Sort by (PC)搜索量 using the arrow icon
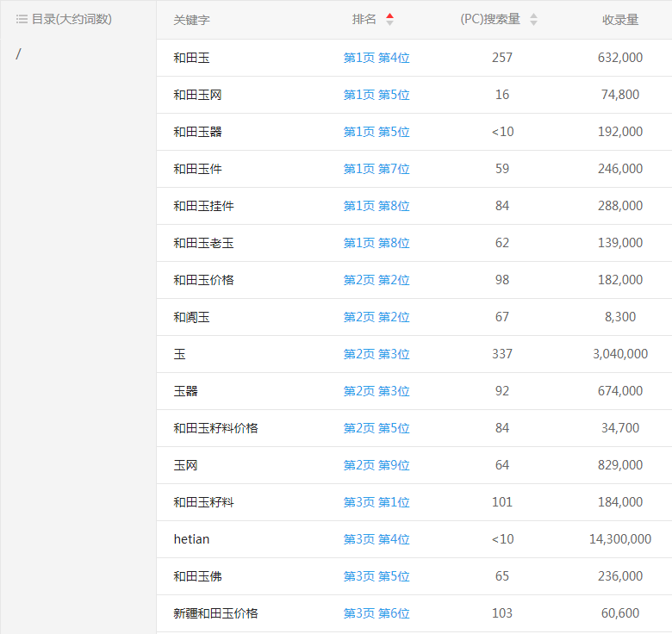Screen dimensions: 672x634 click(x=533, y=19)
